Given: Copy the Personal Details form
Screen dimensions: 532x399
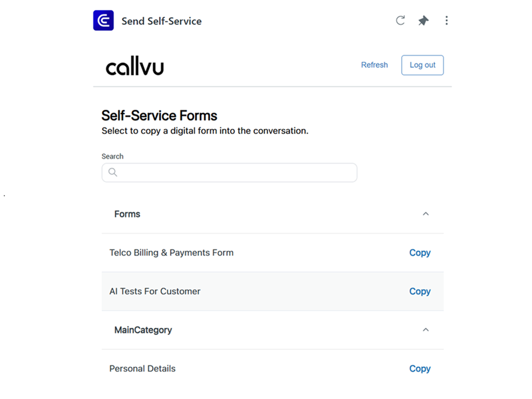Looking at the screenshot, I should pyautogui.click(x=420, y=368).
